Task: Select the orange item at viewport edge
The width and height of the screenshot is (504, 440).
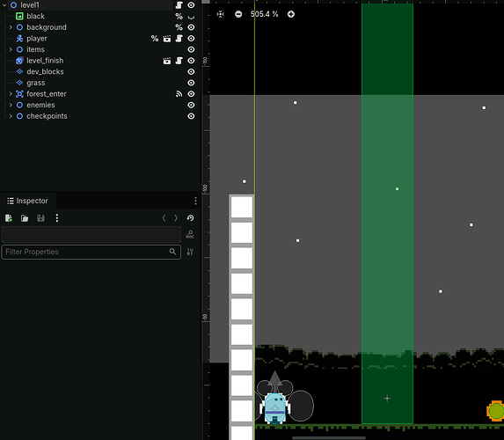Action: (495, 411)
